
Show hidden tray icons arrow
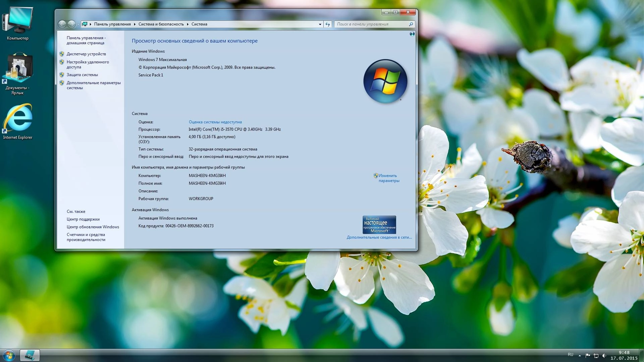(580, 355)
